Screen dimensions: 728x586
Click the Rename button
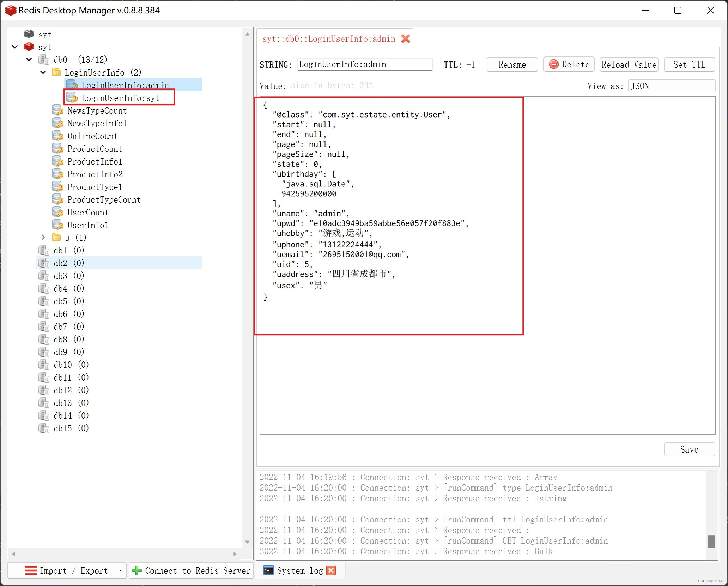point(512,65)
